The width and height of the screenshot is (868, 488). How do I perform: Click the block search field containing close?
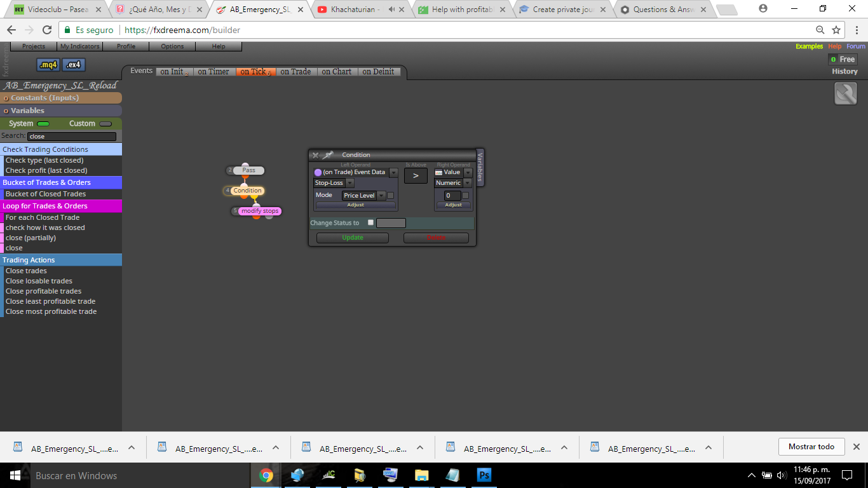click(x=72, y=137)
